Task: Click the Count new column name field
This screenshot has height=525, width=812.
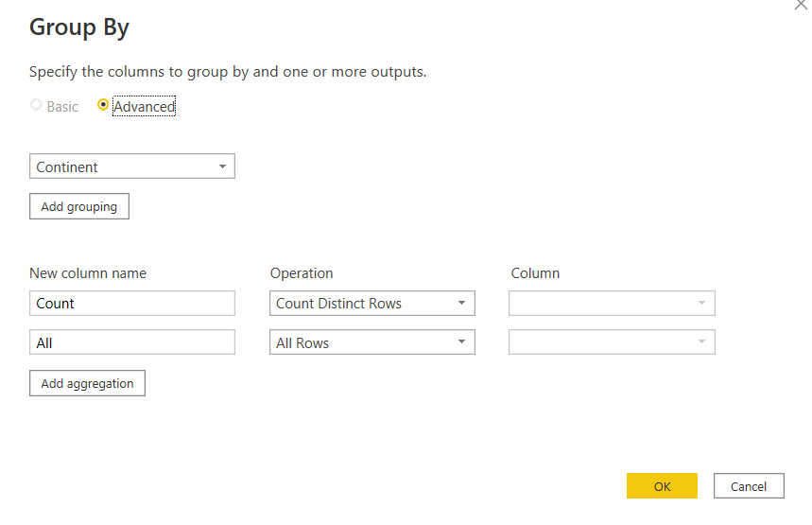Action: (132, 304)
